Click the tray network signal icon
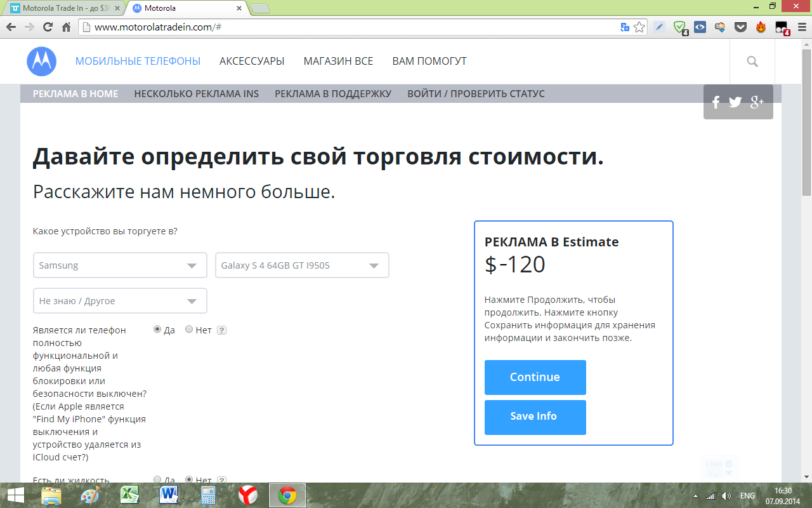812x508 pixels. tap(711, 496)
